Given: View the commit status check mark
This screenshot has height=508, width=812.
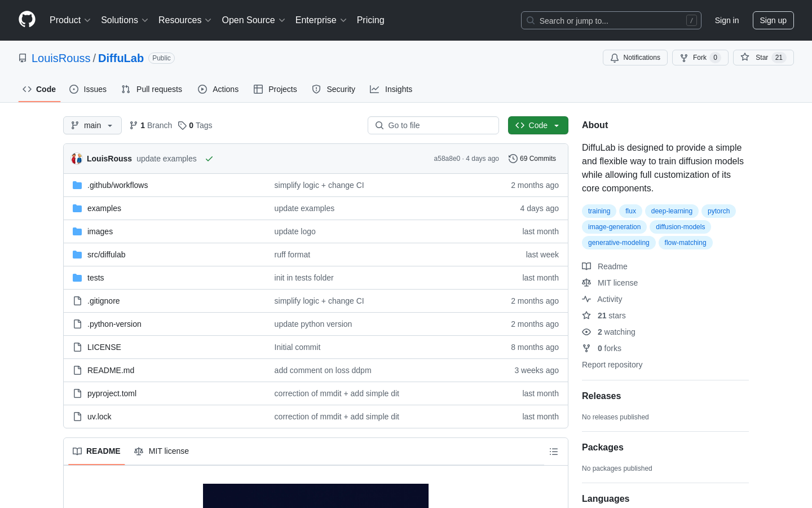Looking at the screenshot, I should coord(209,159).
